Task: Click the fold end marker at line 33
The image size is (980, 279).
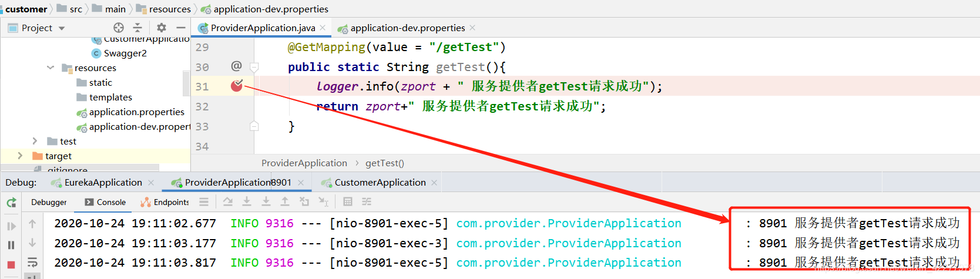Action: (x=254, y=126)
